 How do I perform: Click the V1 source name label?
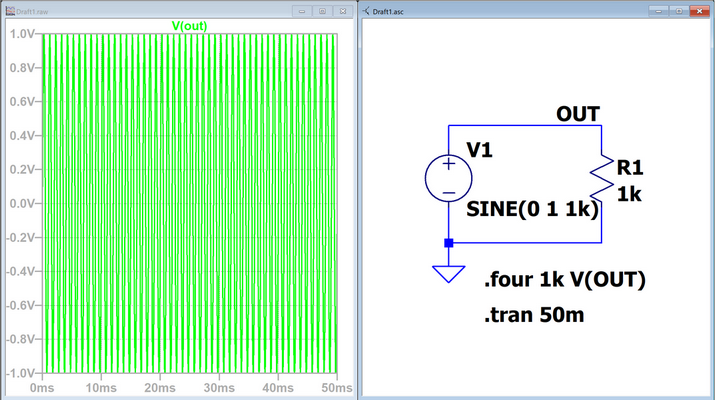pos(481,150)
